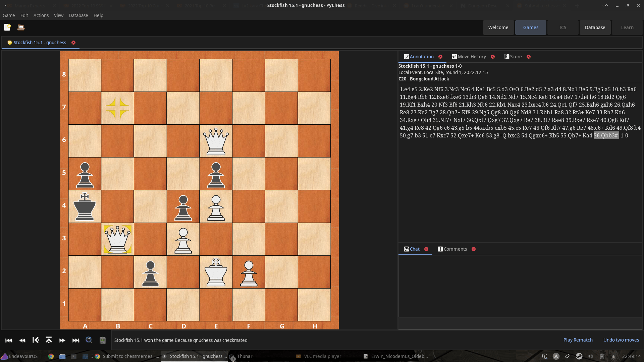This screenshot has height=362, width=644.
Task: Switch to the ICS view
Action: [563, 27]
